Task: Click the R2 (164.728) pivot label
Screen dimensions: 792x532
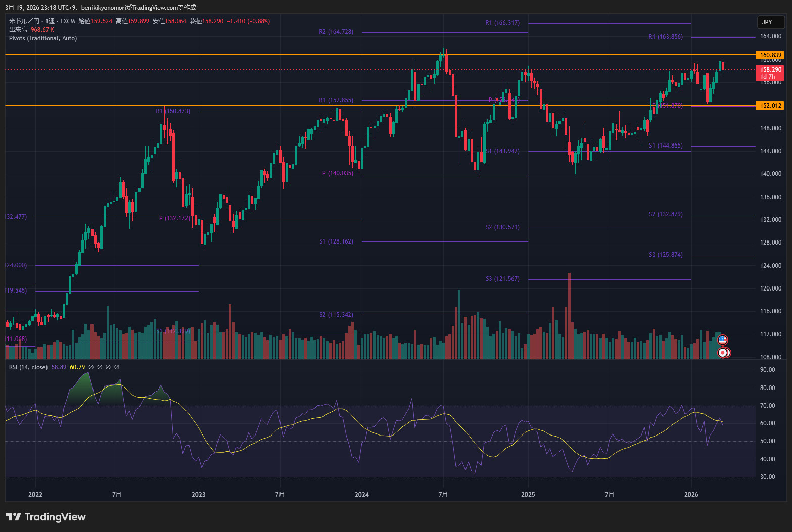Action: click(x=336, y=32)
